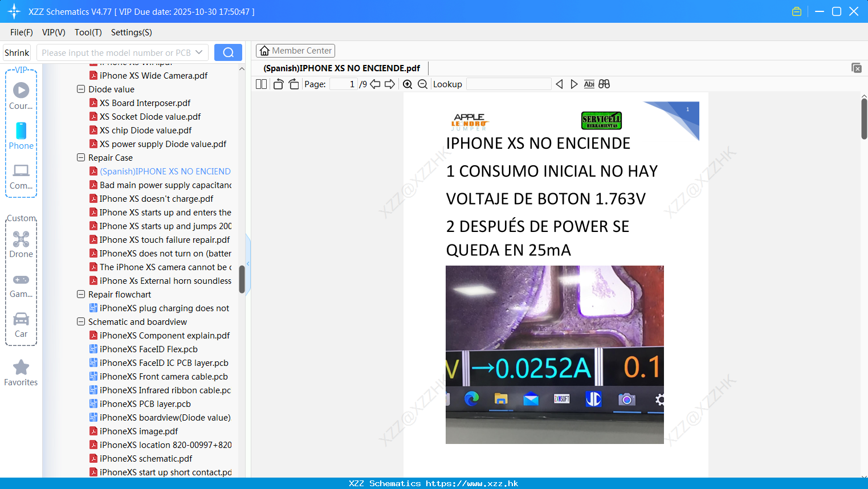Open the Courses sidebar section

[x=21, y=96]
